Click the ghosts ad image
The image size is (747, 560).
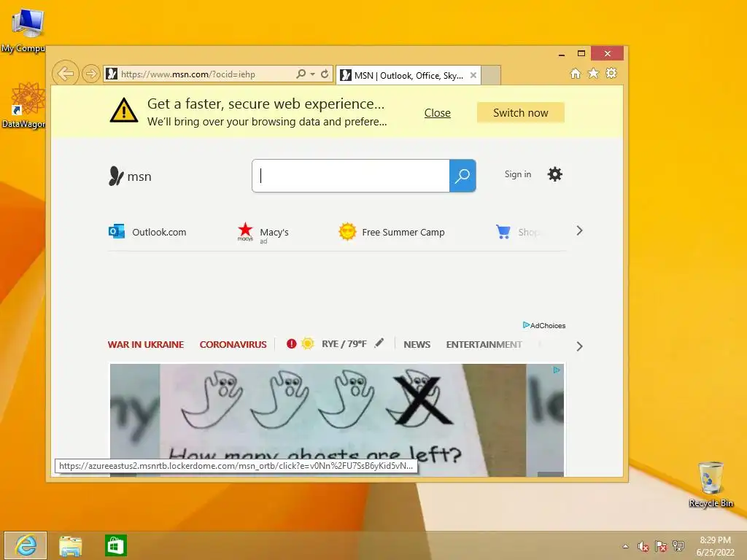tap(337, 420)
